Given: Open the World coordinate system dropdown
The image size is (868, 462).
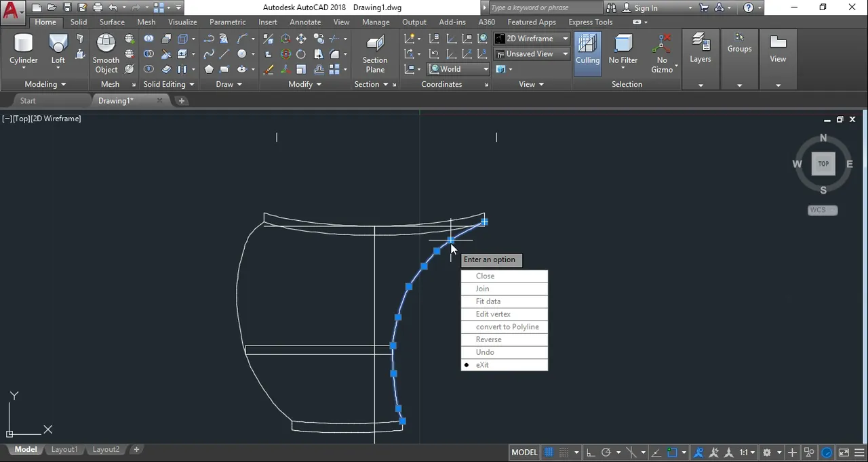Looking at the screenshot, I should pos(459,69).
